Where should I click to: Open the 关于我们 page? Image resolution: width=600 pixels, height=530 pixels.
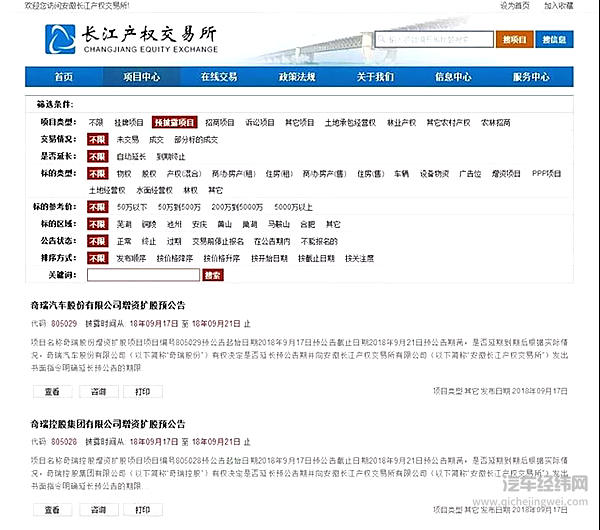tap(375, 77)
